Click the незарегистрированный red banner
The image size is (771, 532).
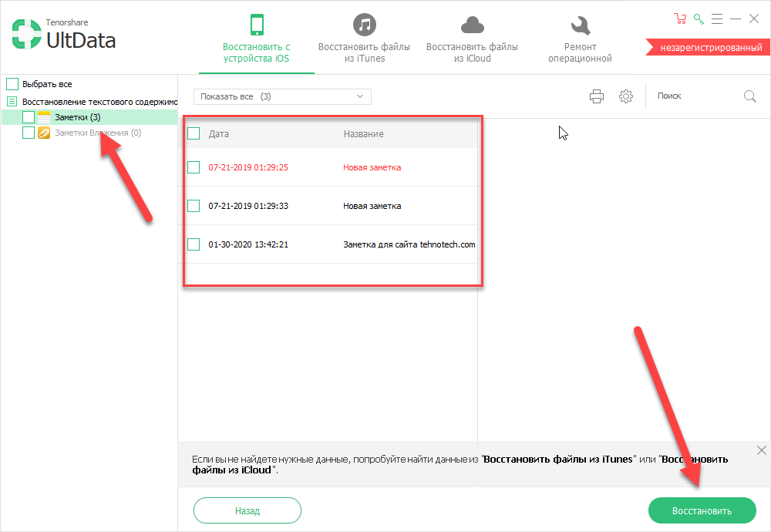708,48
